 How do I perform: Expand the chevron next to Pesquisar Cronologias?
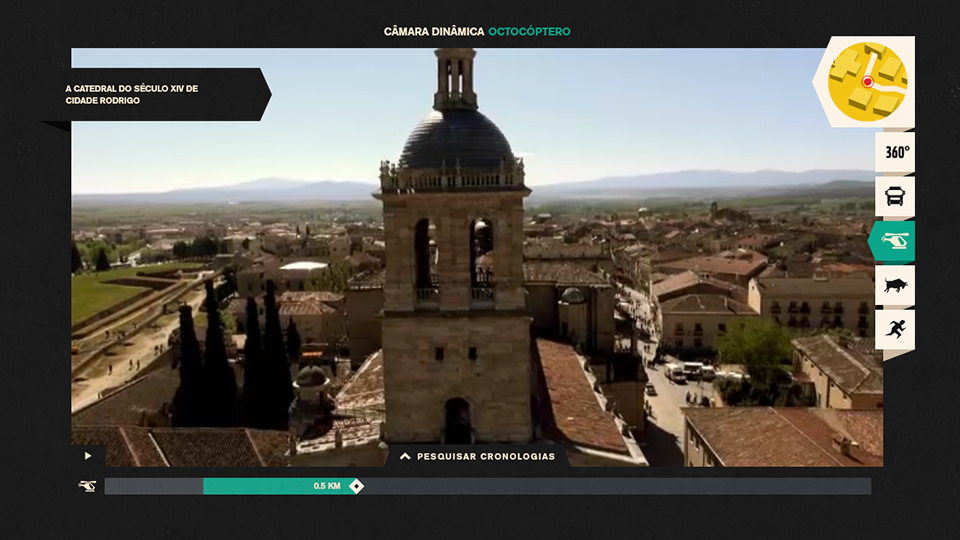[x=405, y=456]
